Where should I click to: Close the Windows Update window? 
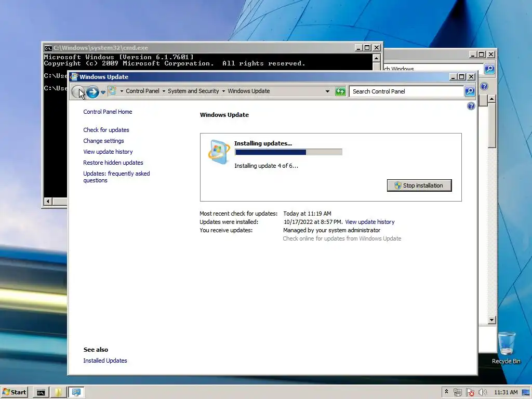471,77
